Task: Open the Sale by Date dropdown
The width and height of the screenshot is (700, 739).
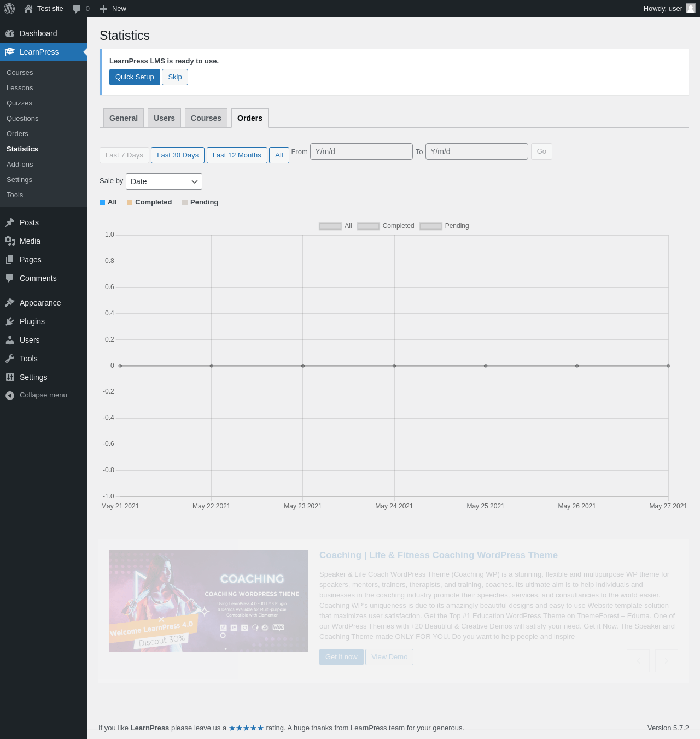Action: point(164,181)
